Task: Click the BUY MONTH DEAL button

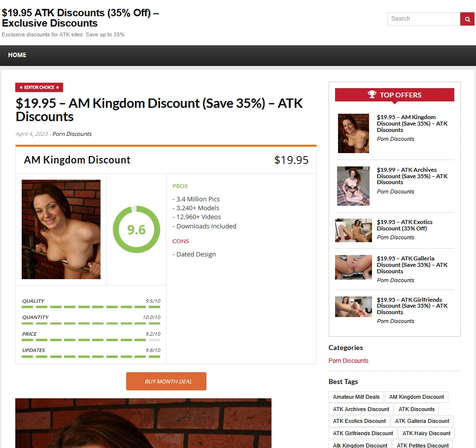Action: [167, 381]
